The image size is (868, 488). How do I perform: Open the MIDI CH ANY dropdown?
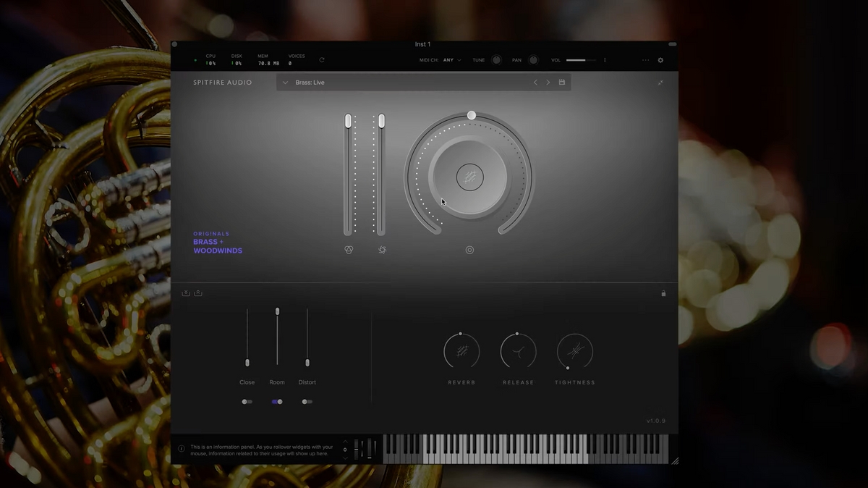tap(452, 60)
